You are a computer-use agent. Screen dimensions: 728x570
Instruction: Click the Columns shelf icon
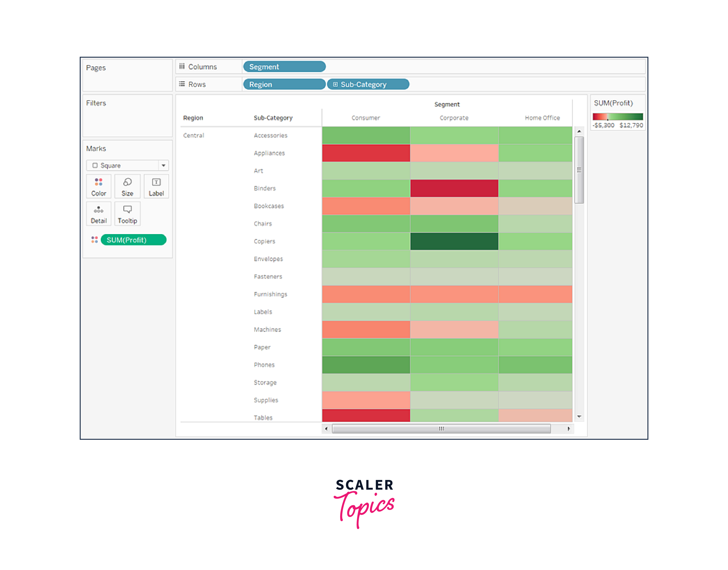(182, 66)
